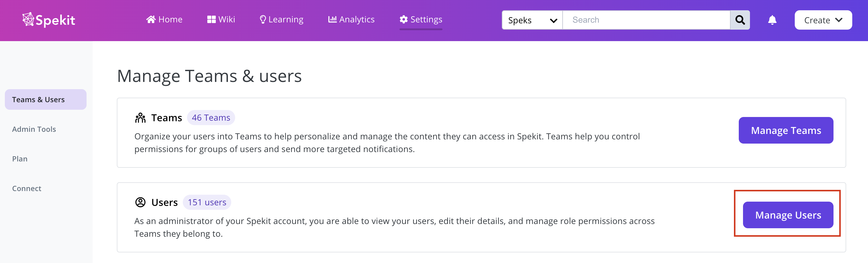
Task: Go to Connect in sidebar
Action: pyautogui.click(x=27, y=189)
